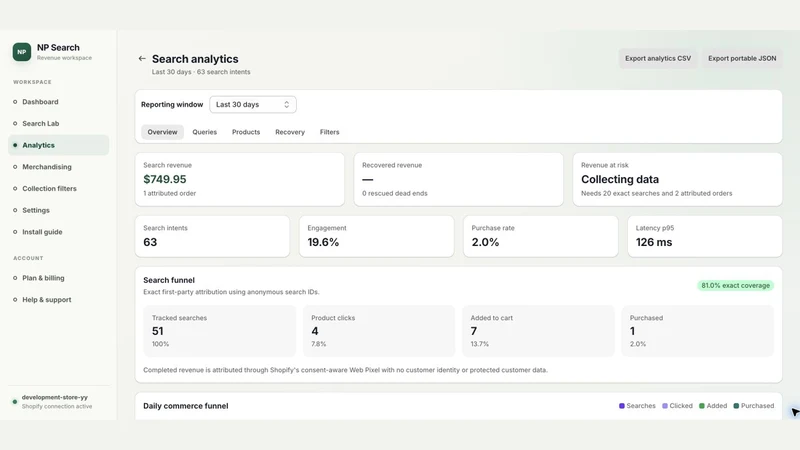Image resolution: width=800 pixels, height=450 pixels.
Task: Switch to the Queries tab
Action: pos(205,132)
